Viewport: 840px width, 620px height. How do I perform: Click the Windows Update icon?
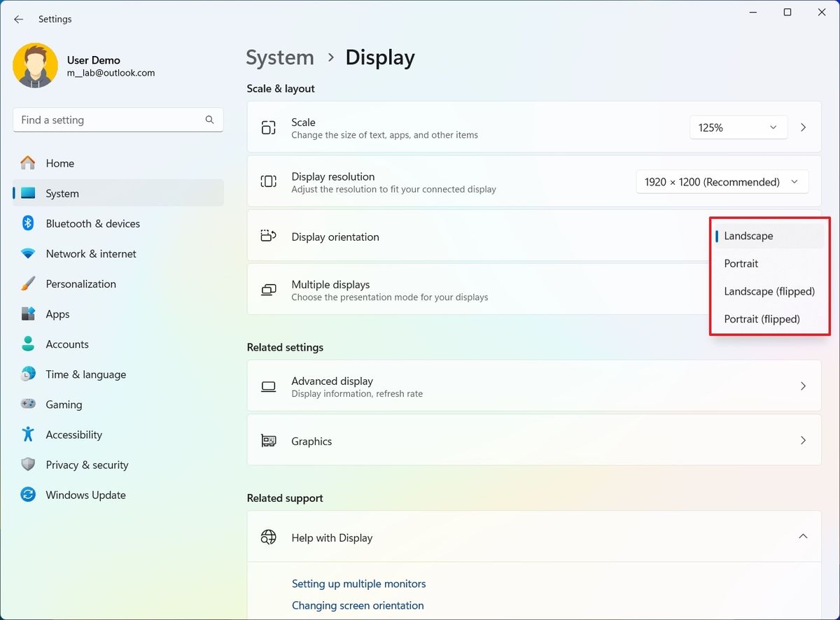pos(27,495)
